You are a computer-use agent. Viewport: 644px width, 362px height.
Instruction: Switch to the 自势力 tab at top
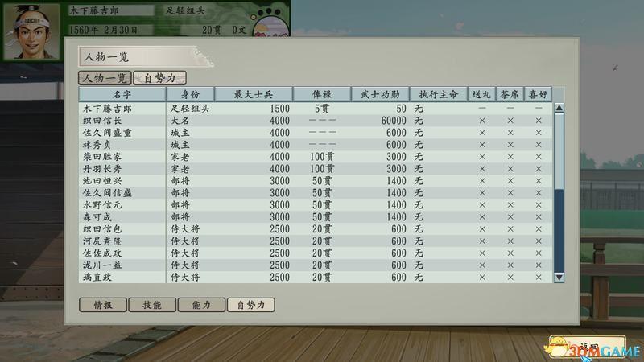(x=160, y=78)
